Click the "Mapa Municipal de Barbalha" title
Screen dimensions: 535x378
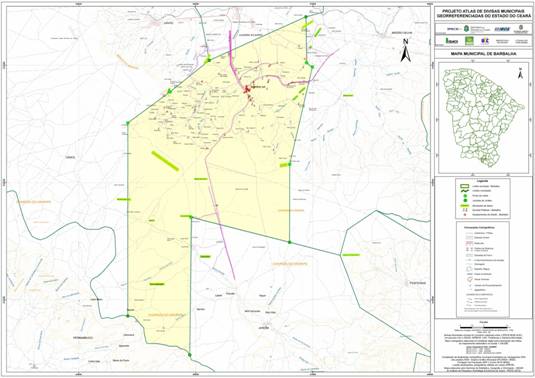(482, 54)
